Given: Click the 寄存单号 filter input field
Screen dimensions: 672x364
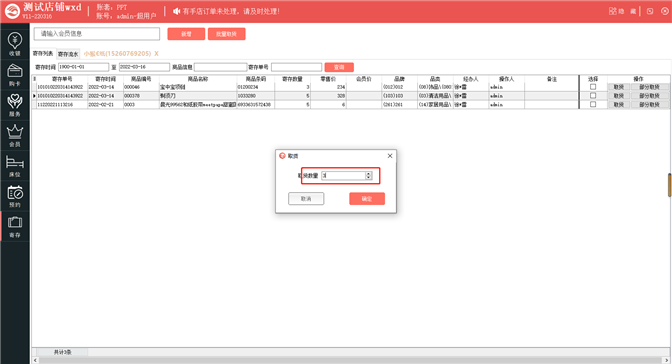Looking at the screenshot, I should [x=296, y=67].
